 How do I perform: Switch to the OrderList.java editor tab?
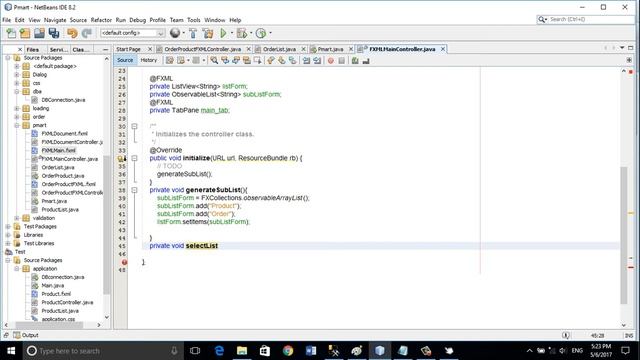[279, 49]
